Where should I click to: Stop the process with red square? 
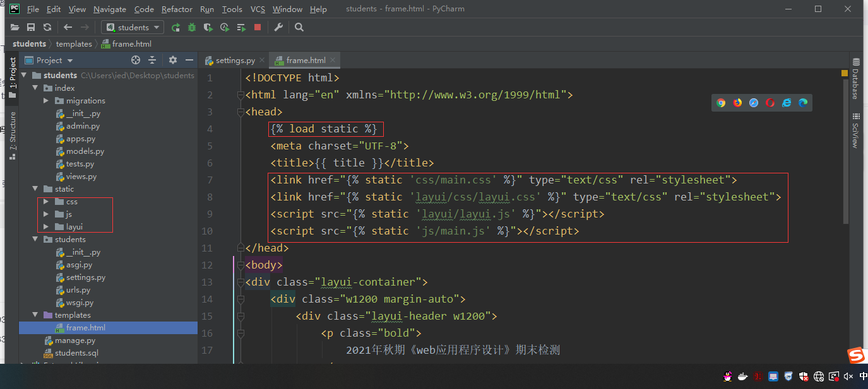[x=258, y=27]
